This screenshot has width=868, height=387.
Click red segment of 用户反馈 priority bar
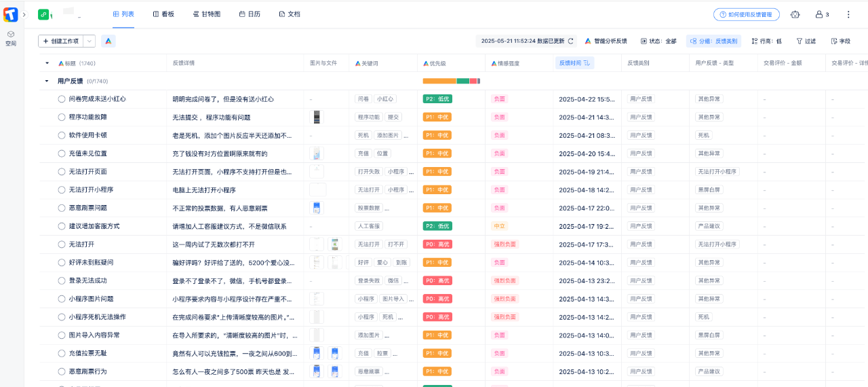point(473,81)
